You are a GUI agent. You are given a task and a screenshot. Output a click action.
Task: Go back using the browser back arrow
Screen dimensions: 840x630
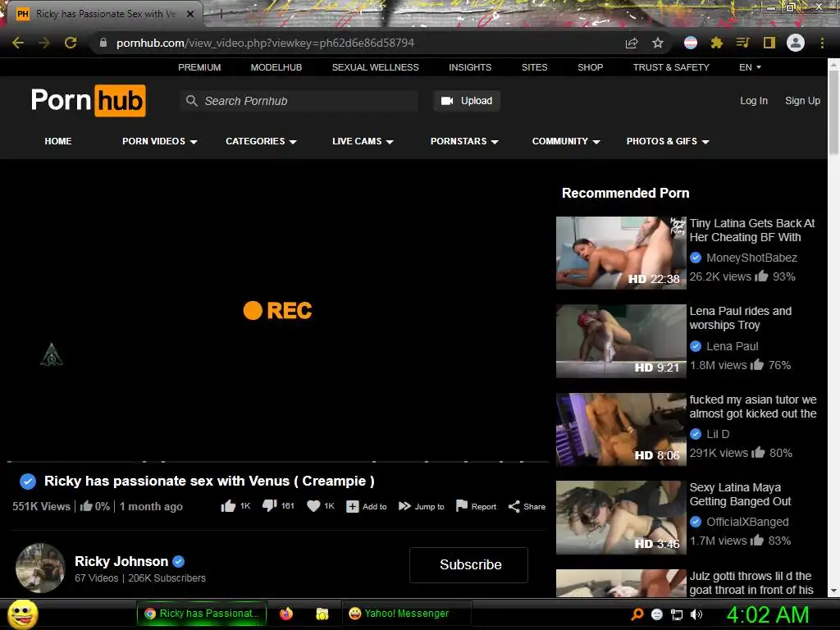(x=18, y=43)
